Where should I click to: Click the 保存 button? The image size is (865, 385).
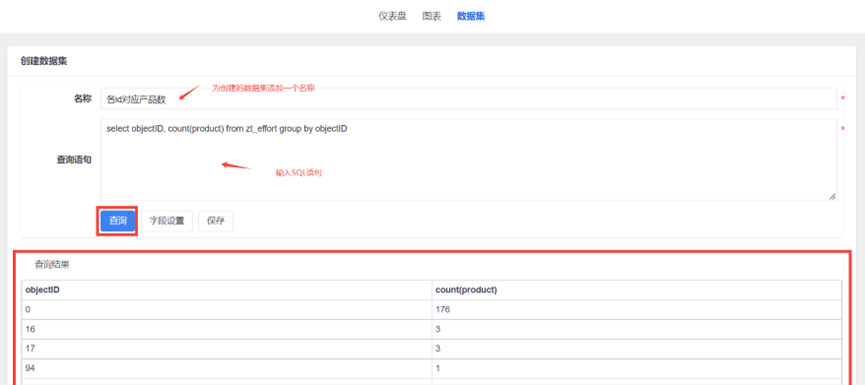click(216, 221)
